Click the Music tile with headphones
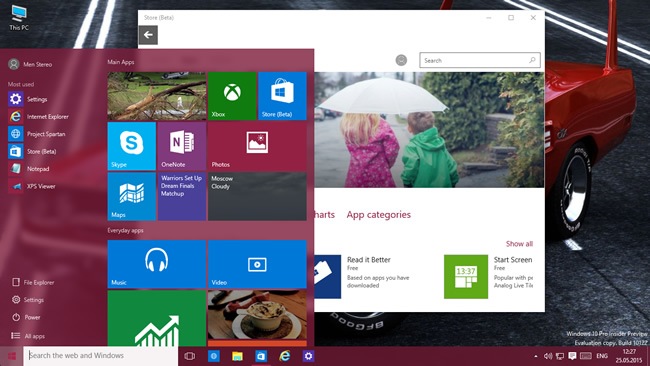The image size is (650, 366). [157, 264]
